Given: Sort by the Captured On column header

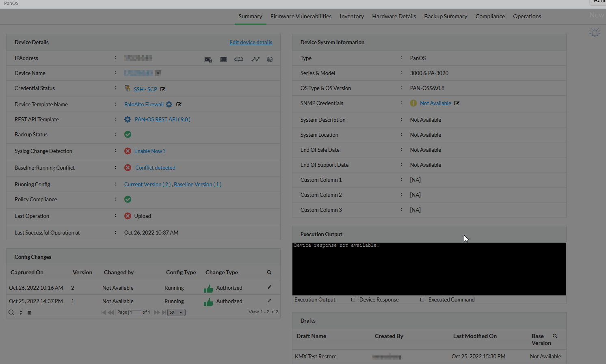Looking at the screenshot, I should [27, 272].
